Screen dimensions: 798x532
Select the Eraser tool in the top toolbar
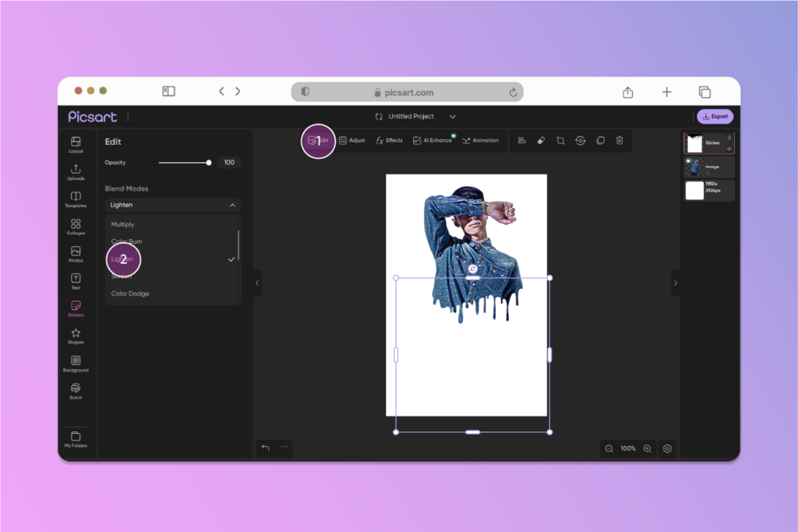pyautogui.click(x=541, y=140)
